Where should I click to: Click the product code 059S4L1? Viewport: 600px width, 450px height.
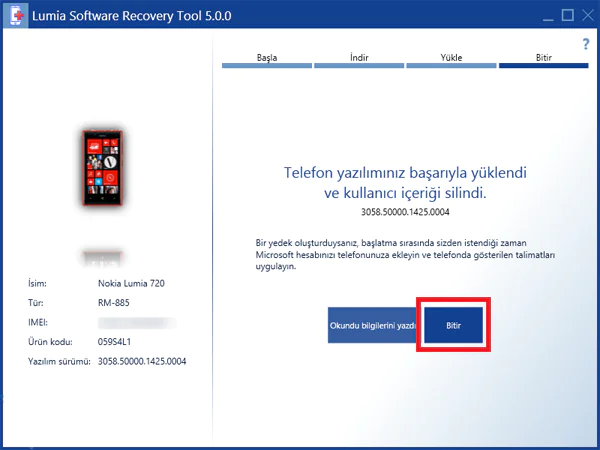pyautogui.click(x=114, y=342)
